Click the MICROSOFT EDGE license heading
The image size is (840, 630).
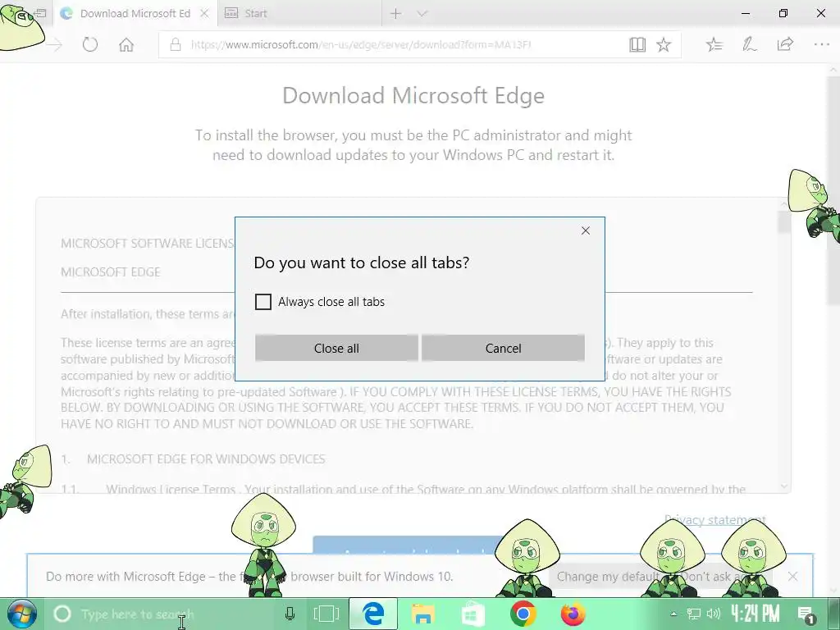[x=111, y=272]
